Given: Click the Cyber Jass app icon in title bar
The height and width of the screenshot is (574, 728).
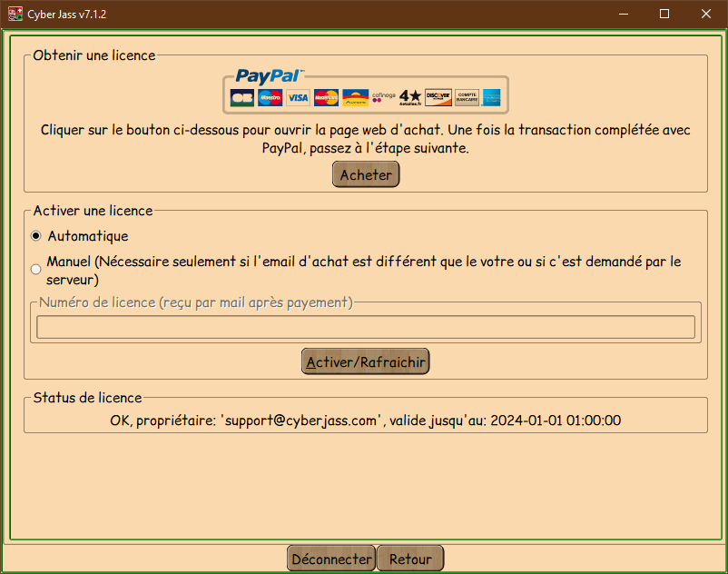Looking at the screenshot, I should coord(15,14).
